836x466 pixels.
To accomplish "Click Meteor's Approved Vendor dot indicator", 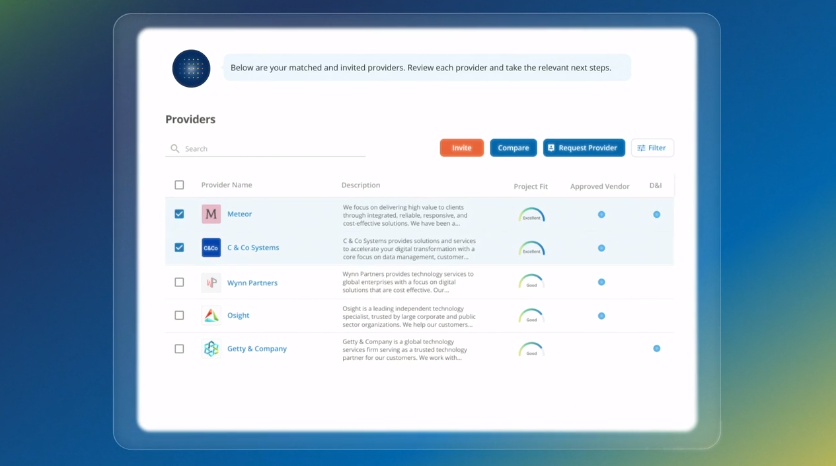I will pos(601,214).
